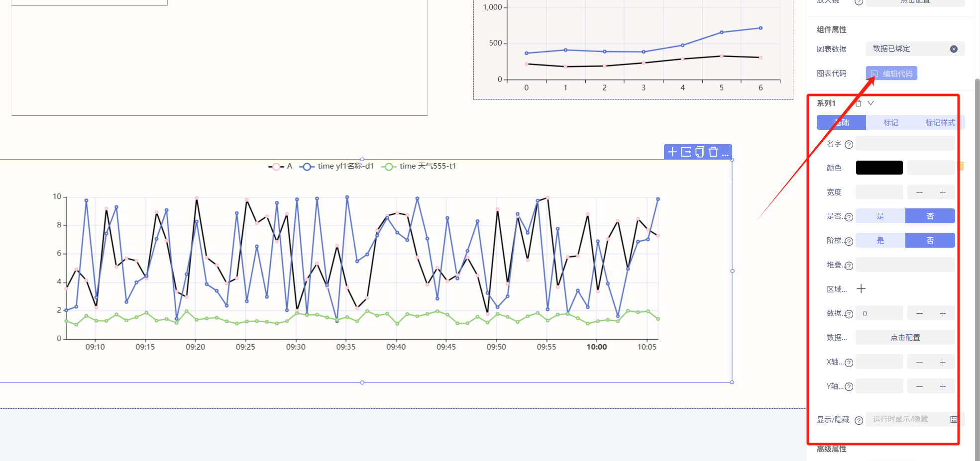Click the 名字 name input field
Image resolution: width=980 pixels, height=461 pixels.
[905, 144]
